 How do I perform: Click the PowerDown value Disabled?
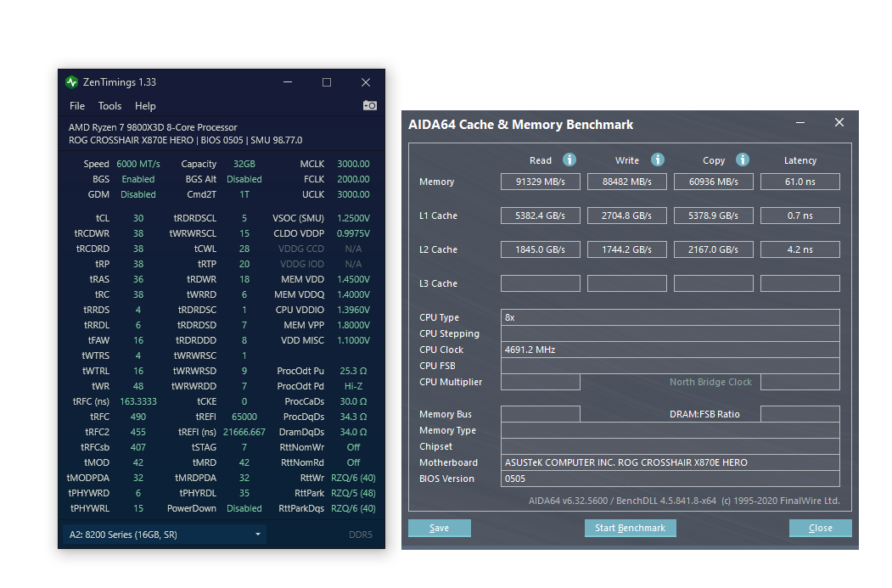(244, 509)
